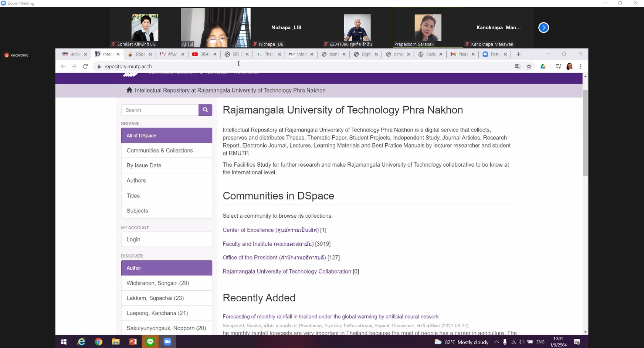Open the browser media control icon
The width and height of the screenshot is (644, 348).
558,67
